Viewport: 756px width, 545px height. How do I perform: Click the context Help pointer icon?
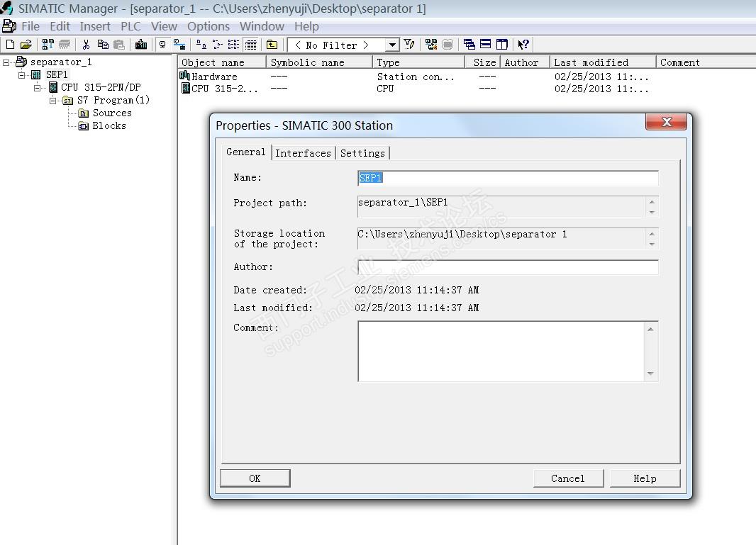523,45
